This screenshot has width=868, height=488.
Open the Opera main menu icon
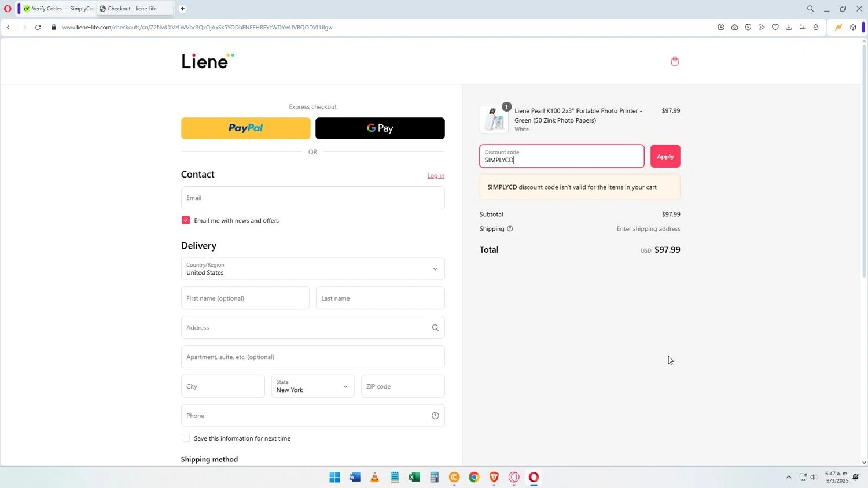click(8, 9)
